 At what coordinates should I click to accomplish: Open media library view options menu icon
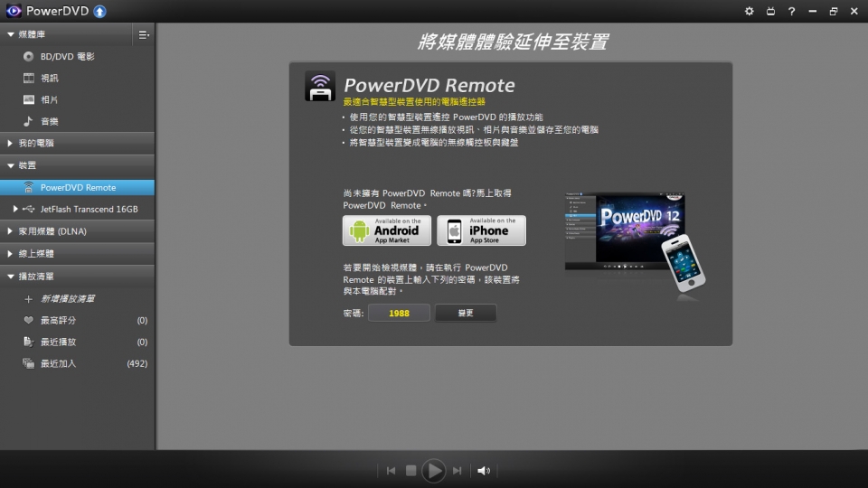(x=144, y=35)
